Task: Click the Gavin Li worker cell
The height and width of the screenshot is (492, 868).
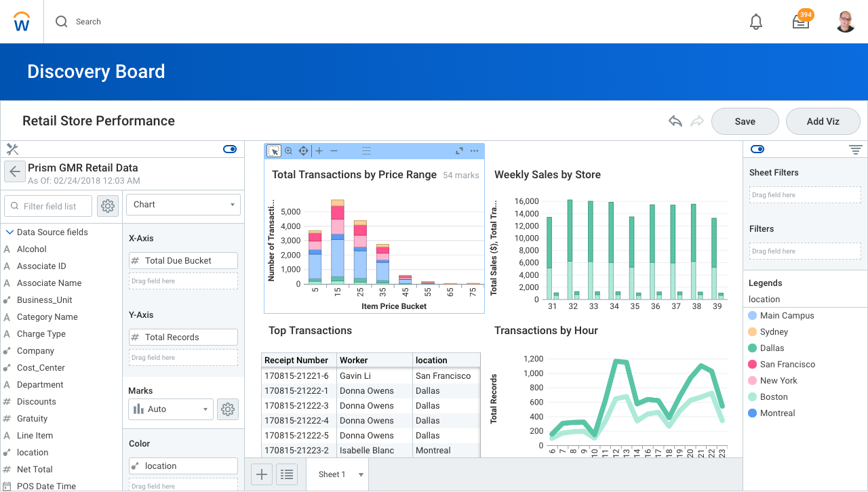Action: coord(375,376)
